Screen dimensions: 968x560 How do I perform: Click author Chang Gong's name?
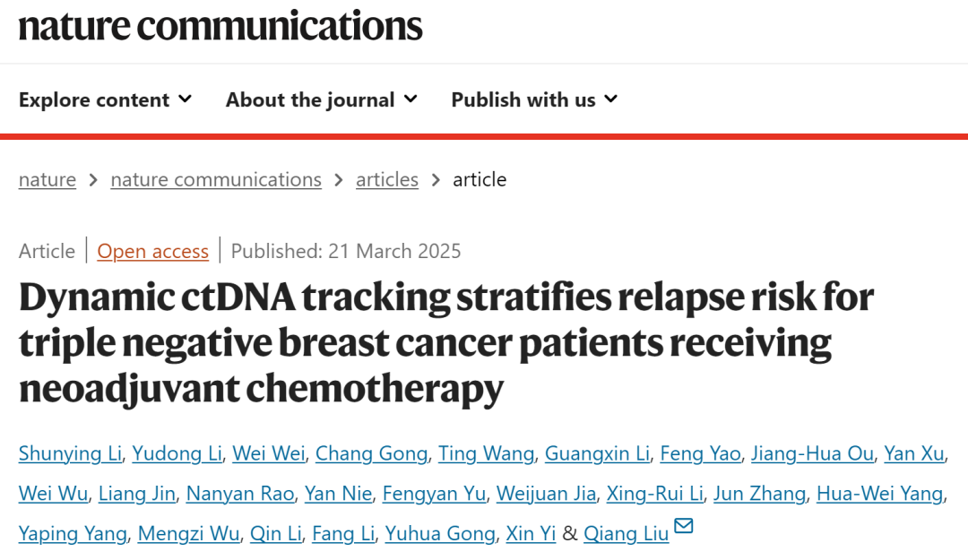point(371,453)
